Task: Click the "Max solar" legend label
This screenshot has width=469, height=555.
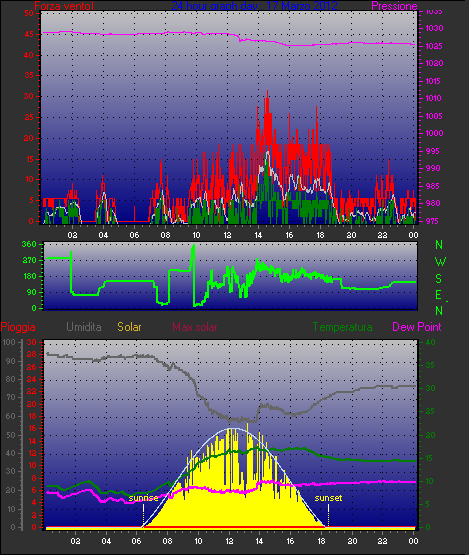Action: 195,327
